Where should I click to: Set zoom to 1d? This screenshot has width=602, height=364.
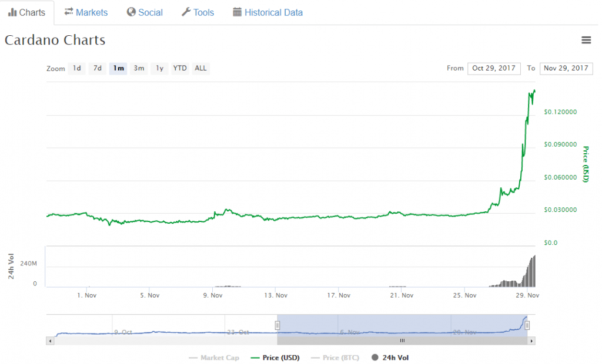click(x=76, y=68)
